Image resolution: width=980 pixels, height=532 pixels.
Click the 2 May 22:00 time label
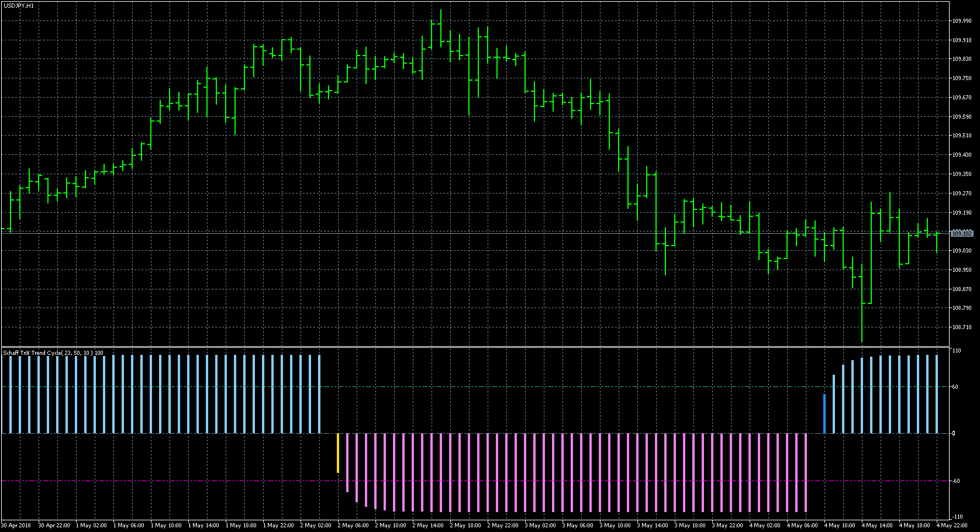(x=503, y=526)
